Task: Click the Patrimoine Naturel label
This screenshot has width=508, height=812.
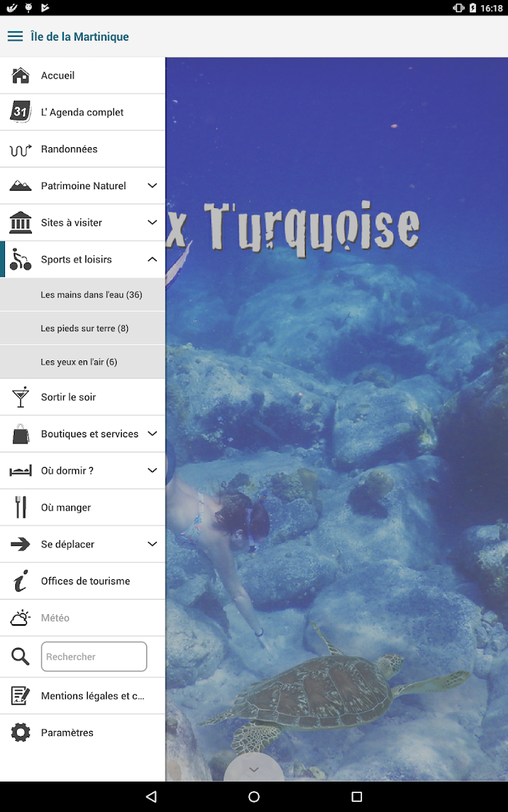Action: (83, 186)
